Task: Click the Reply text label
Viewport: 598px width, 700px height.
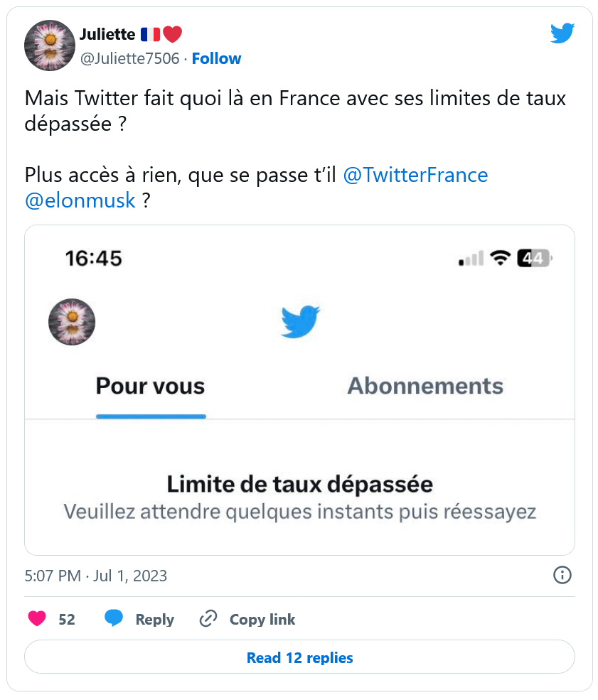Action: tap(154, 620)
